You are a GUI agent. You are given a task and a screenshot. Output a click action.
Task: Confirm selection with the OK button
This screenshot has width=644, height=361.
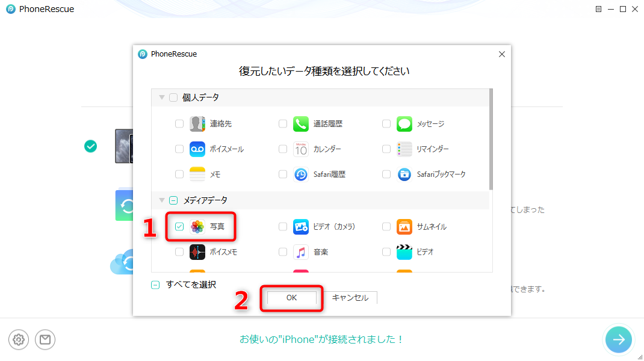[x=292, y=298]
